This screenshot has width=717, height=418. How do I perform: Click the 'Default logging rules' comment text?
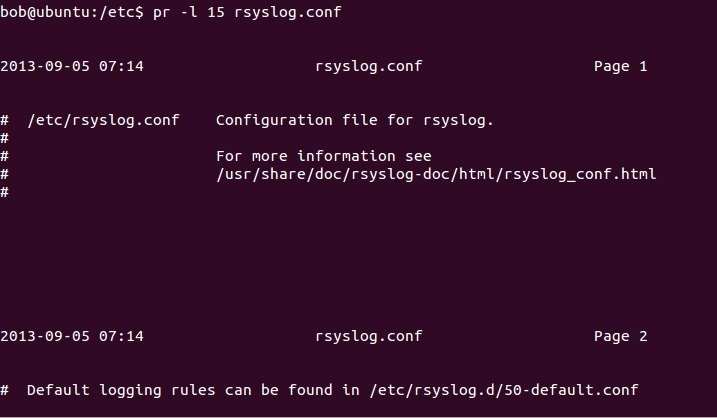(x=121, y=390)
